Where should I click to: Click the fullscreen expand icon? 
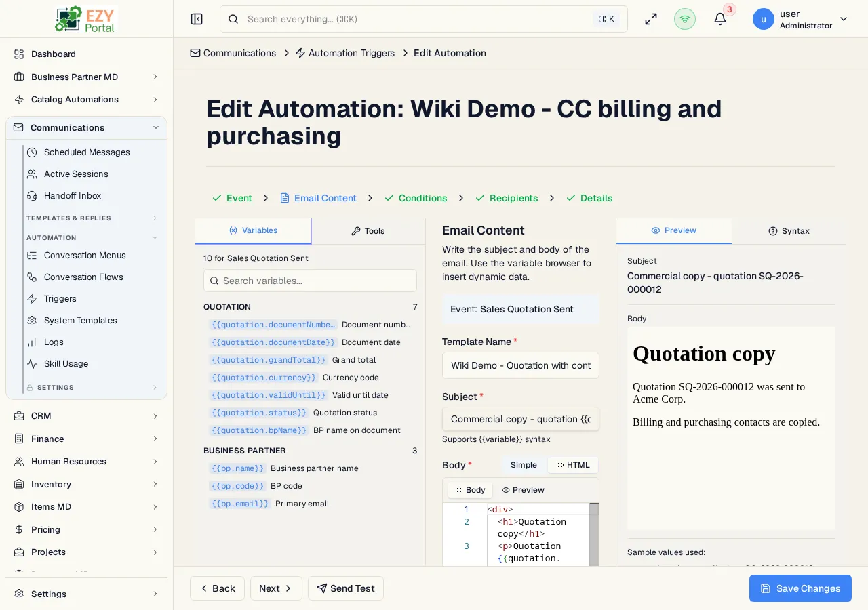click(651, 19)
